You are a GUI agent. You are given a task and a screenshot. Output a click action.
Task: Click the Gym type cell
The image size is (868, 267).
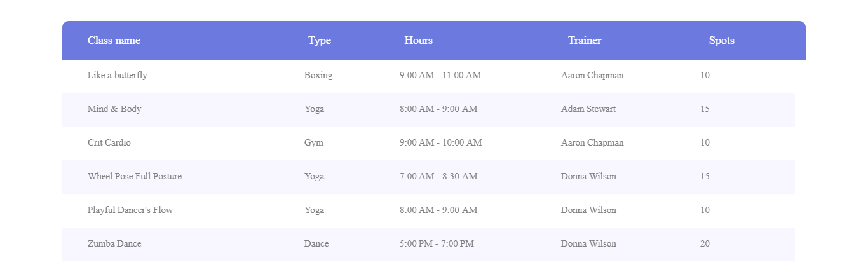click(313, 142)
